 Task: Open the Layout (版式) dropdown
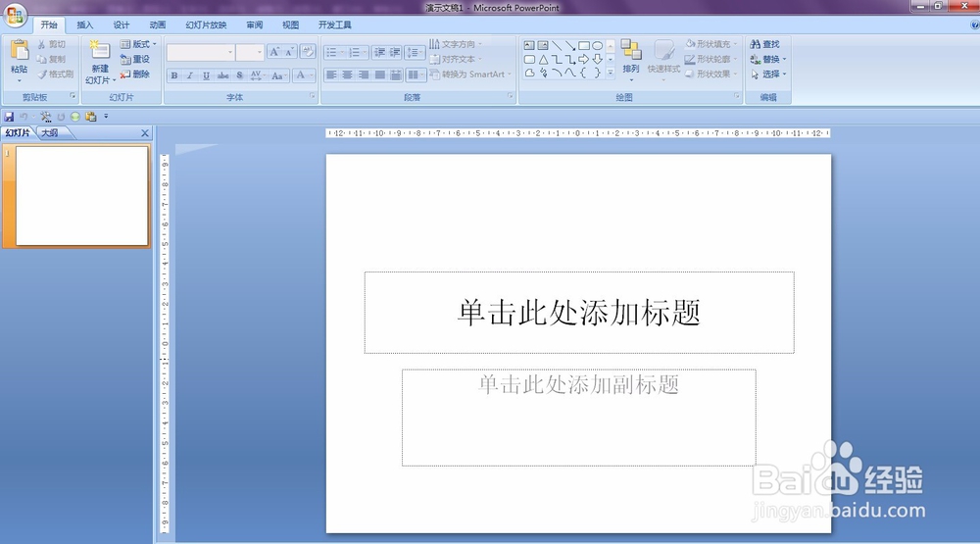138,44
